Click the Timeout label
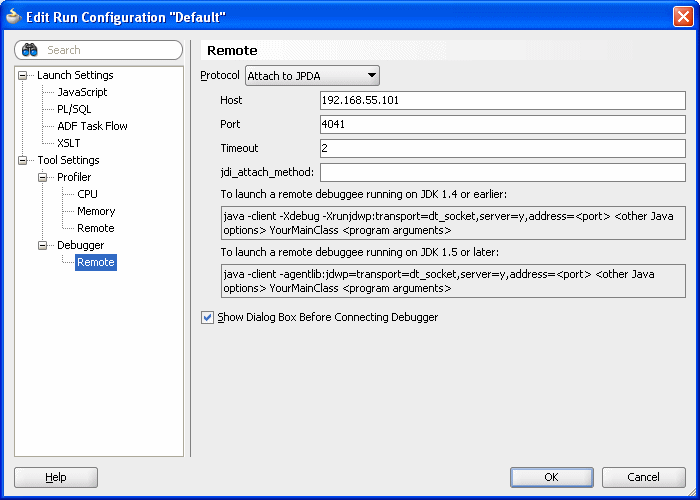This screenshot has height=500, width=700. (x=239, y=148)
